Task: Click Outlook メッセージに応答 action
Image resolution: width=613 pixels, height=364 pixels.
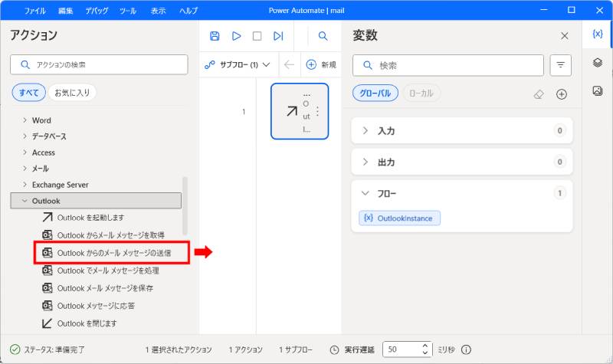Action: click(x=88, y=306)
